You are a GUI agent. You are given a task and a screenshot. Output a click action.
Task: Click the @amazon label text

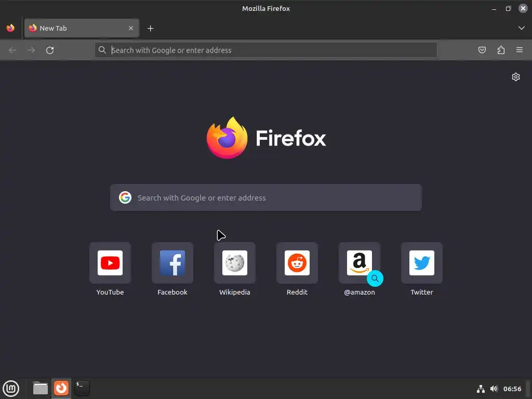point(360,292)
